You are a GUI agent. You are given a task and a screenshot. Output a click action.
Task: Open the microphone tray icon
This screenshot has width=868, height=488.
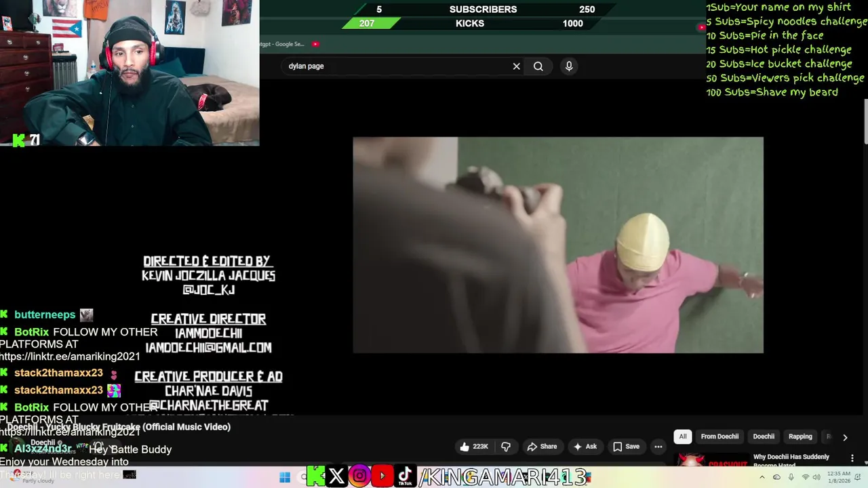pyautogui.click(x=791, y=477)
